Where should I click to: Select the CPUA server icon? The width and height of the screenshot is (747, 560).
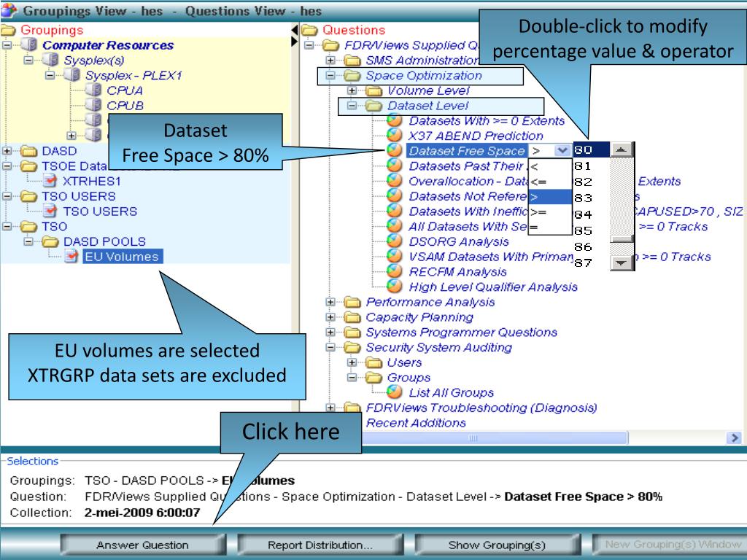click(x=93, y=90)
